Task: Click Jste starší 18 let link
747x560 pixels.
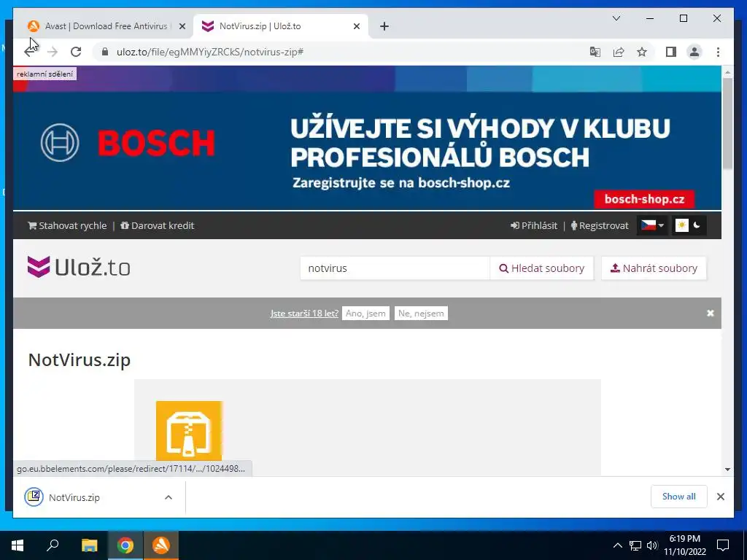Action: click(x=304, y=314)
